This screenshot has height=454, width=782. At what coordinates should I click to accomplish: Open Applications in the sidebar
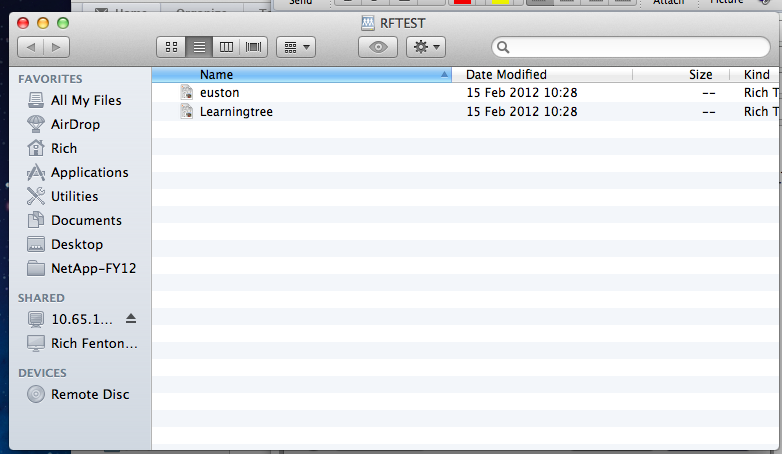point(80,172)
